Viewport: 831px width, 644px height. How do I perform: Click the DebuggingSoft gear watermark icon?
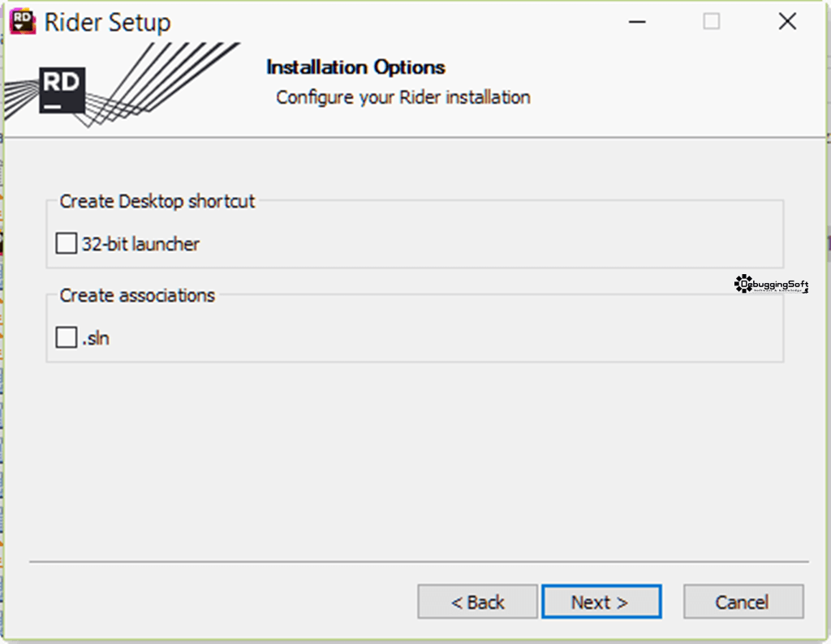(743, 284)
